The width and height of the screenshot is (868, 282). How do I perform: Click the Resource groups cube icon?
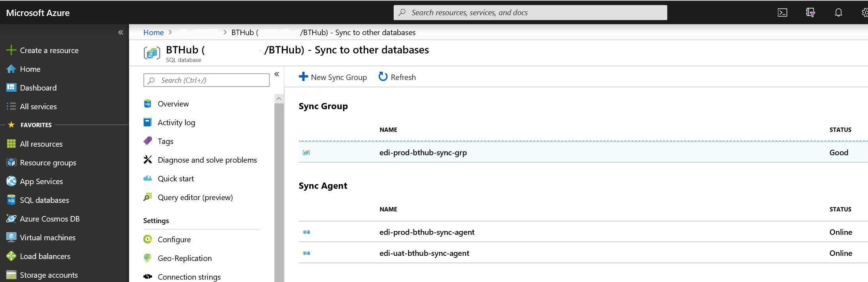click(11, 163)
